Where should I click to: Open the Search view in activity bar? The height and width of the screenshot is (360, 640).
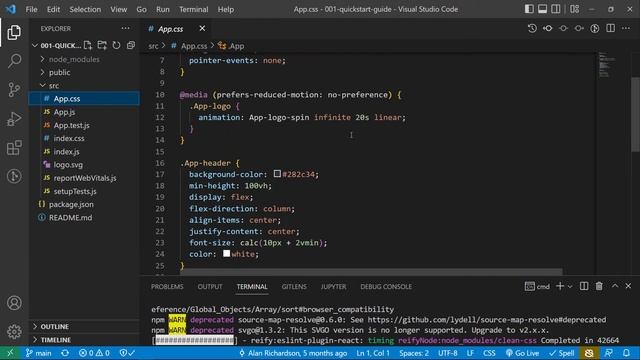coord(14,61)
